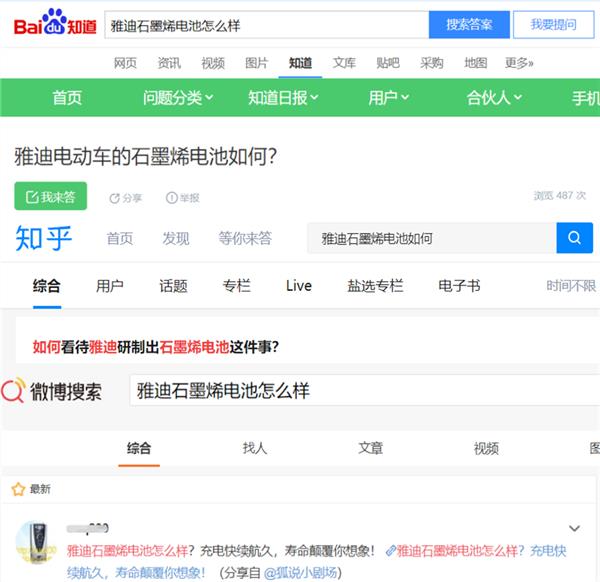Click the Weibo search logo icon
The width and height of the screenshot is (600, 582).
click(x=13, y=390)
